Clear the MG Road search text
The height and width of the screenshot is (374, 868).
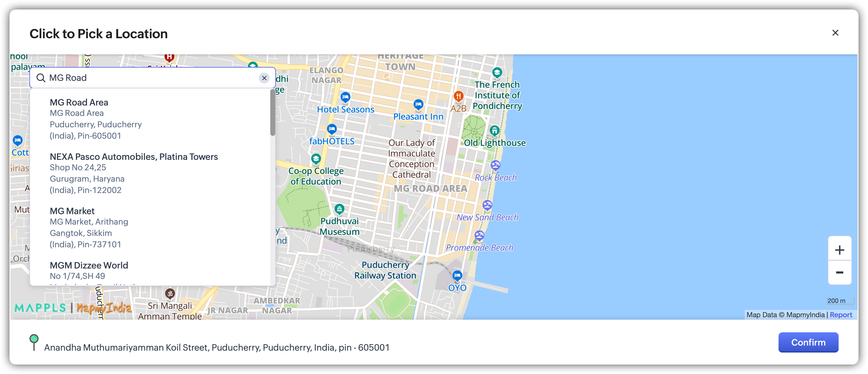264,78
